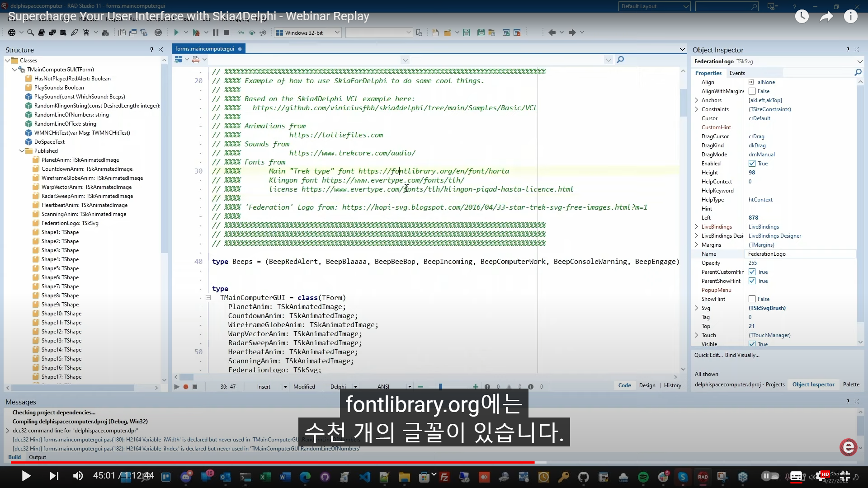This screenshot has height=488, width=868.
Task: Skip to the next video
Action: [x=54, y=476]
